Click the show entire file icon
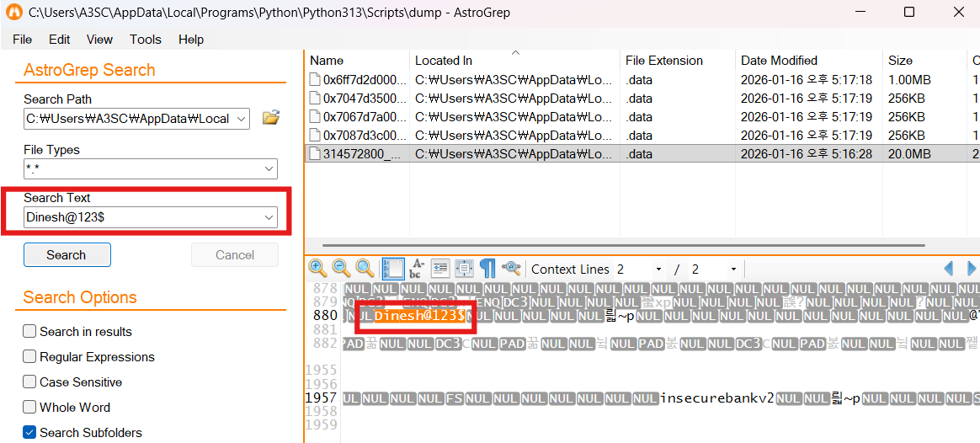The image size is (980, 443). [464, 269]
